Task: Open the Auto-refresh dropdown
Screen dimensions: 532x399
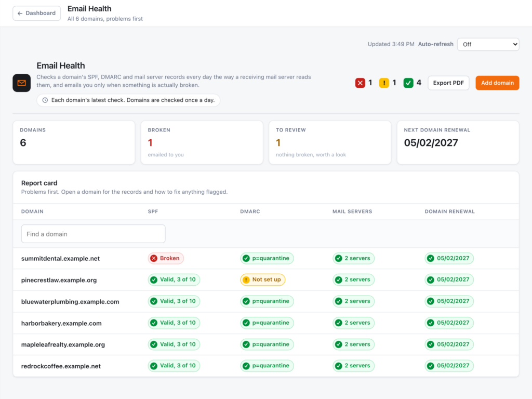Action: point(488,45)
